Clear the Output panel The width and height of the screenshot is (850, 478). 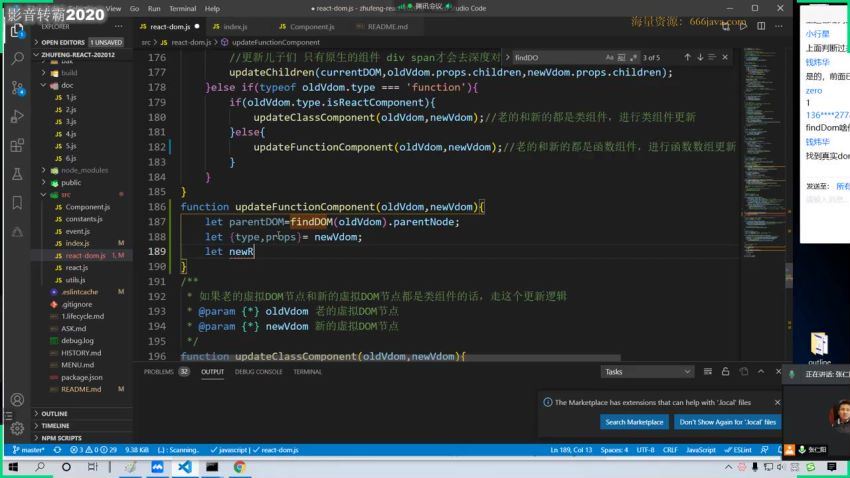point(707,372)
